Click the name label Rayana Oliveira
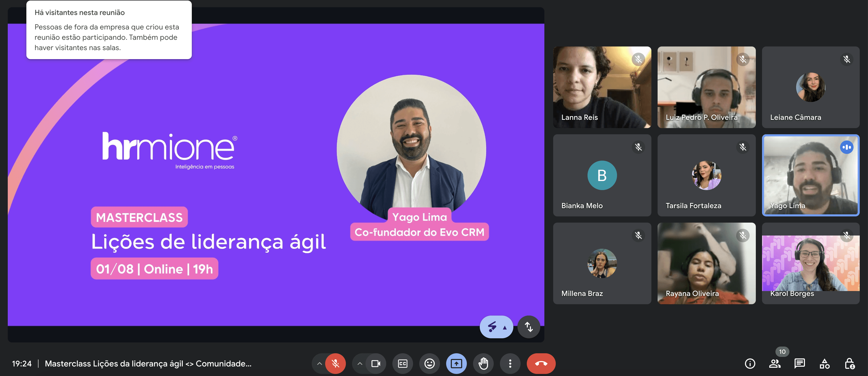Image resolution: width=868 pixels, height=376 pixels. [692, 294]
